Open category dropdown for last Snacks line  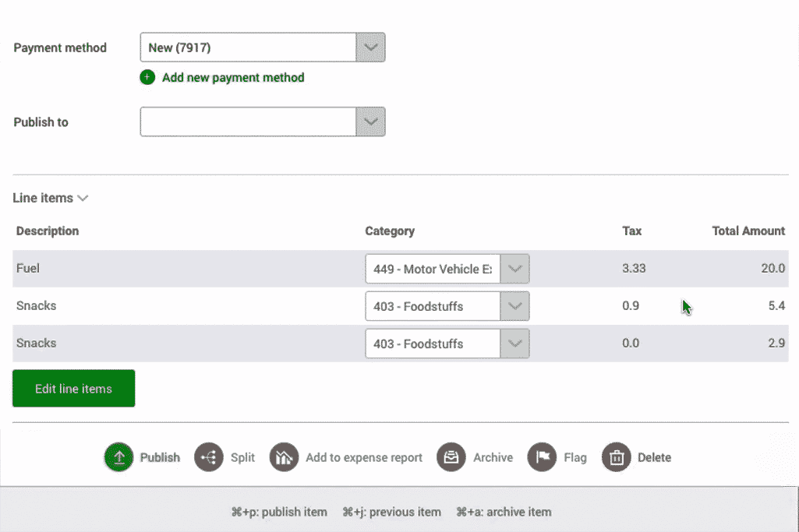(514, 344)
